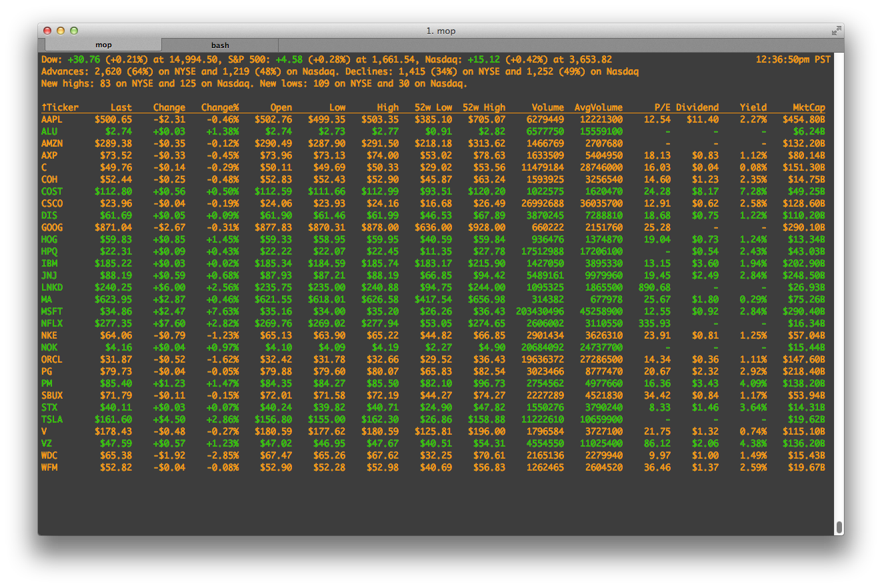Screen dimensions: 882x588
Task: Select the IBM ticker symbol
Action: click(49, 263)
